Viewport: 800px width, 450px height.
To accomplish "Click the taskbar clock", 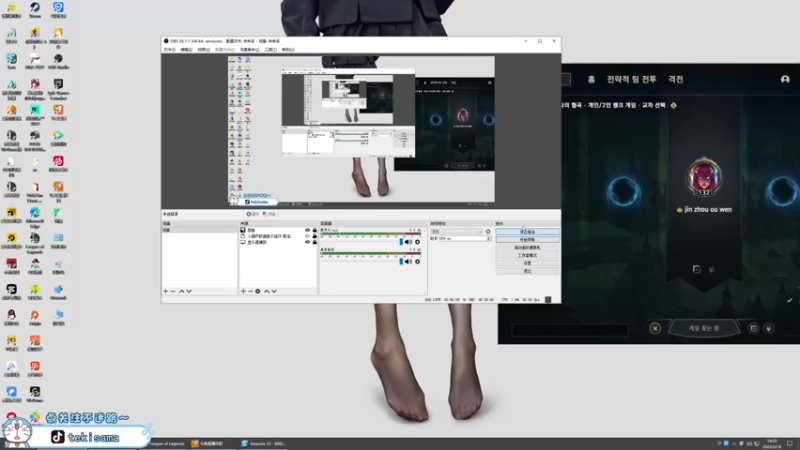I will tap(772, 443).
